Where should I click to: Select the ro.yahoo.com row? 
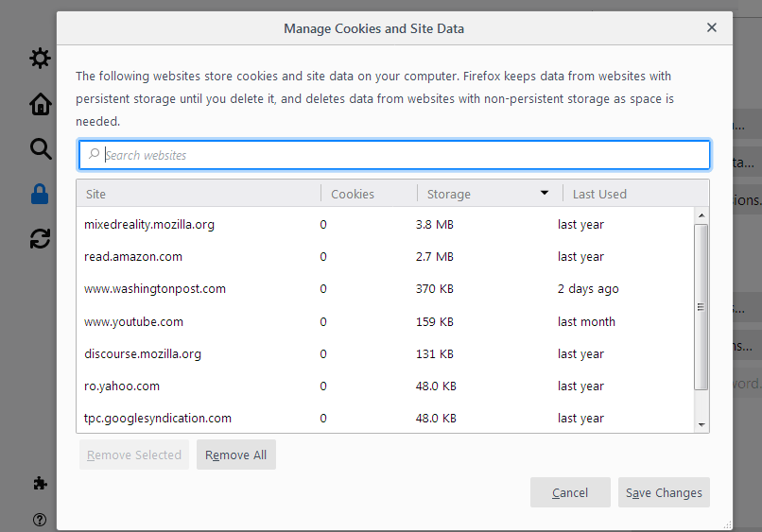coord(385,386)
